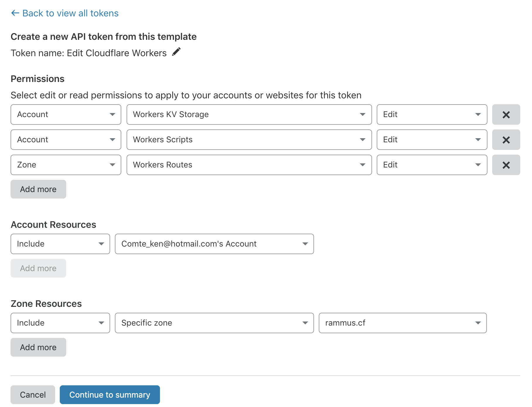This screenshot has height=407, width=532.
Task: Cancel the API token creation
Action: 33,395
